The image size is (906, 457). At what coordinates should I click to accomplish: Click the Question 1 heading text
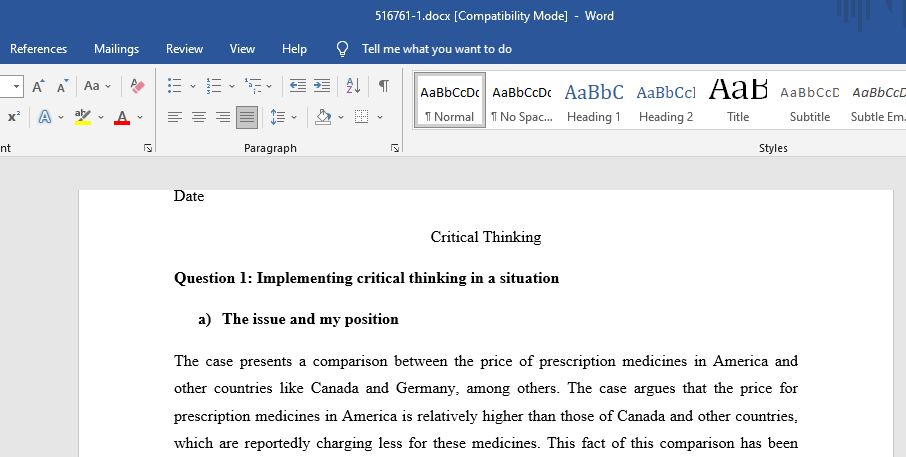[366, 278]
